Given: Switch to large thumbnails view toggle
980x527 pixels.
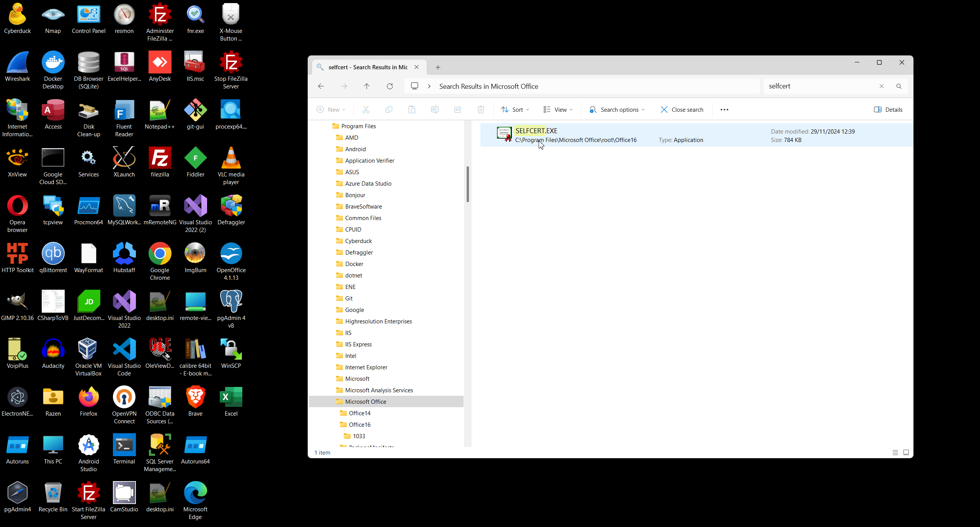Looking at the screenshot, I should pyautogui.click(x=906, y=452).
